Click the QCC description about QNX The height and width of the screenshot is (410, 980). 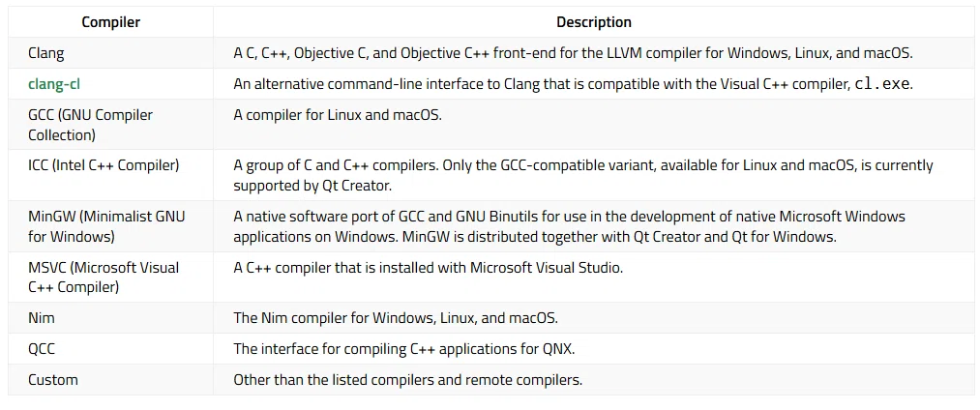point(403,349)
